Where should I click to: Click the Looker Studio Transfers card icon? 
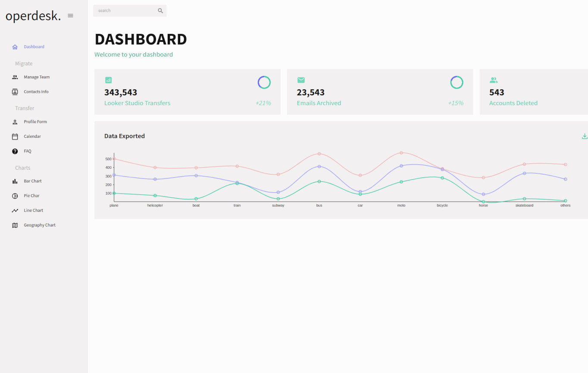[x=108, y=80]
